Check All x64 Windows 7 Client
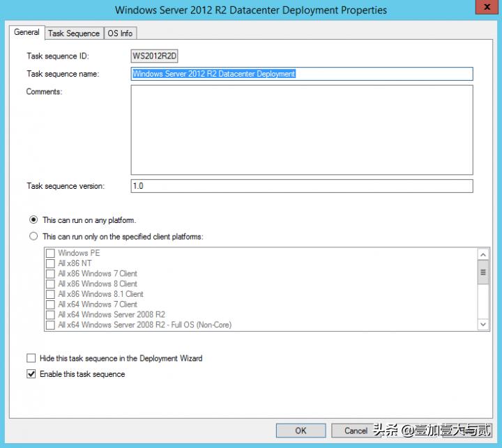The width and height of the screenshot is (502, 448). 50,304
